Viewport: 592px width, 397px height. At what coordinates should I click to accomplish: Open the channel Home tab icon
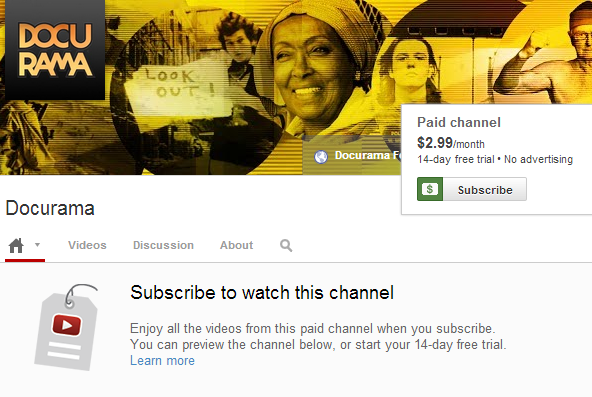tap(16, 246)
